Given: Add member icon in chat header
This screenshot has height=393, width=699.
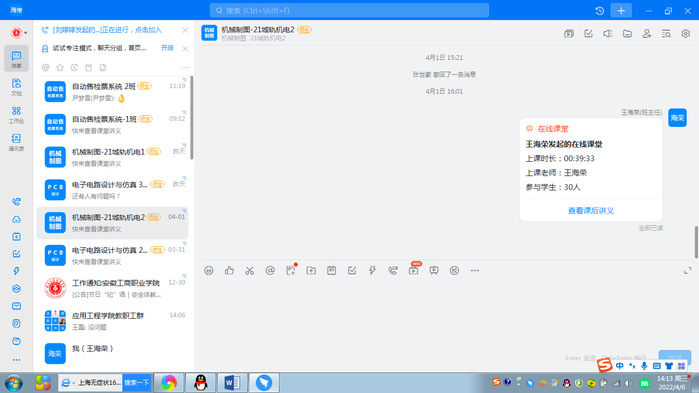Looking at the screenshot, I should (646, 33).
